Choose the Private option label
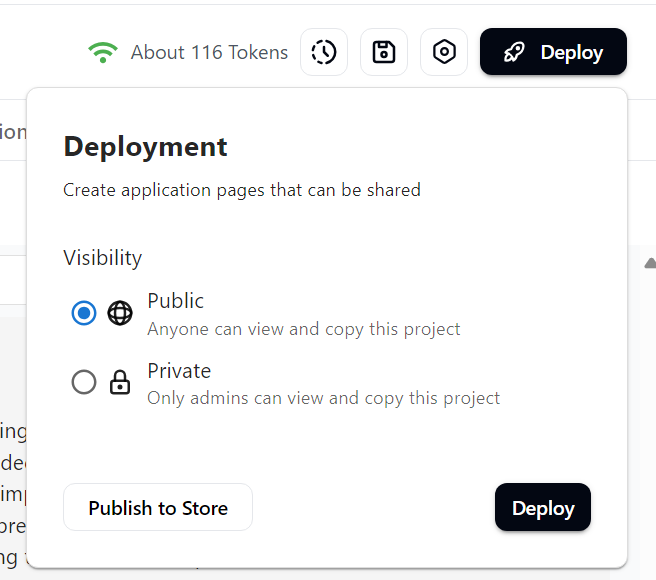656x580 pixels. [x=179, y=371]
